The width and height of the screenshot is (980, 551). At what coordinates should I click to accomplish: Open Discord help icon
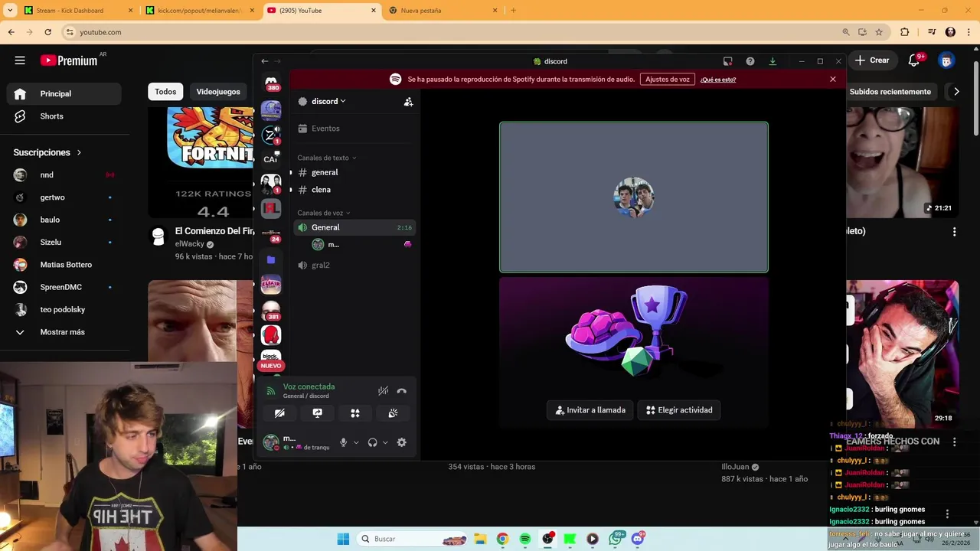point(750,61)
